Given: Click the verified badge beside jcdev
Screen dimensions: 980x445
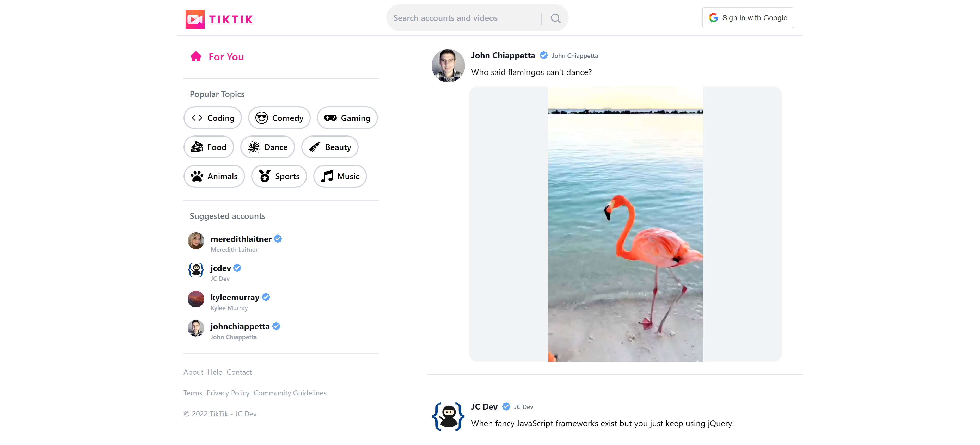Looking at the screenshot, I should pyautogui.click(x=237, y=268).
